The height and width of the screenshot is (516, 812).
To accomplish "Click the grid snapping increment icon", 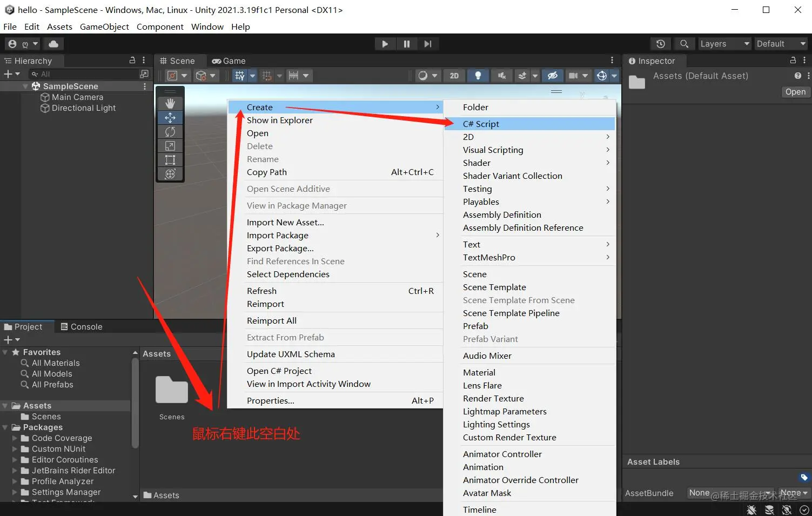I will (267, 76).
